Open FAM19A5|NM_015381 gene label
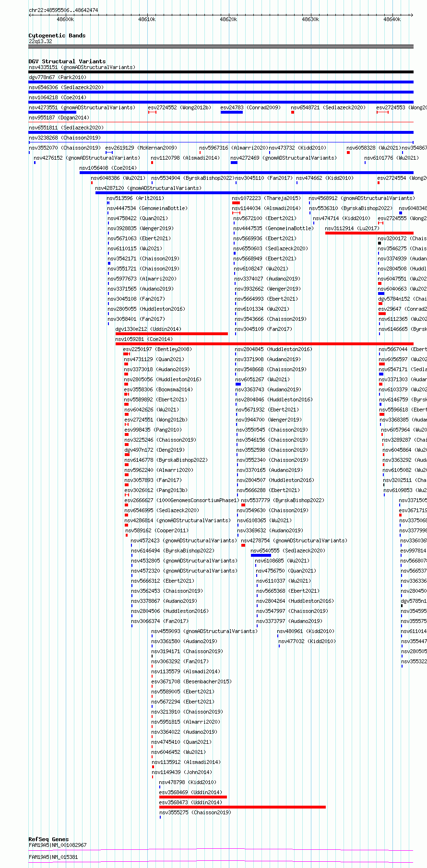This screenshot has width=427, height=868. [x=53, y=857]
